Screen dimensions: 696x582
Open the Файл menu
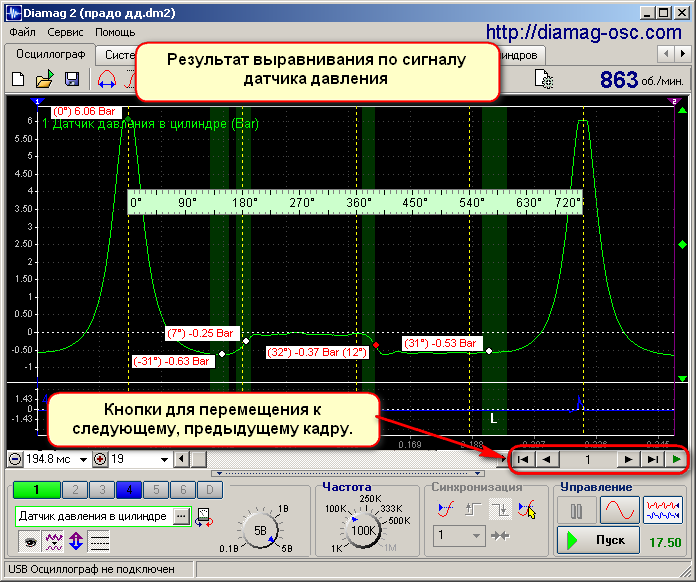(x=22, y=32)
